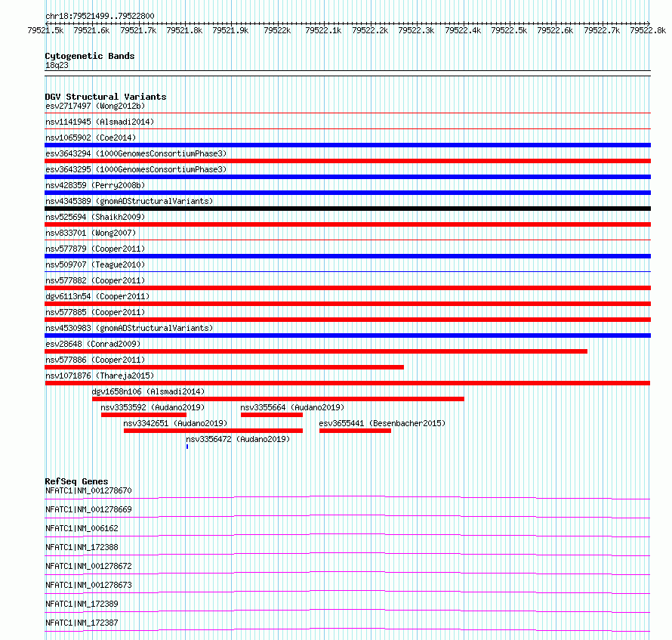Select NFATC1|NM_001278669 transcript
672x640 pixels.
(88, 509)
